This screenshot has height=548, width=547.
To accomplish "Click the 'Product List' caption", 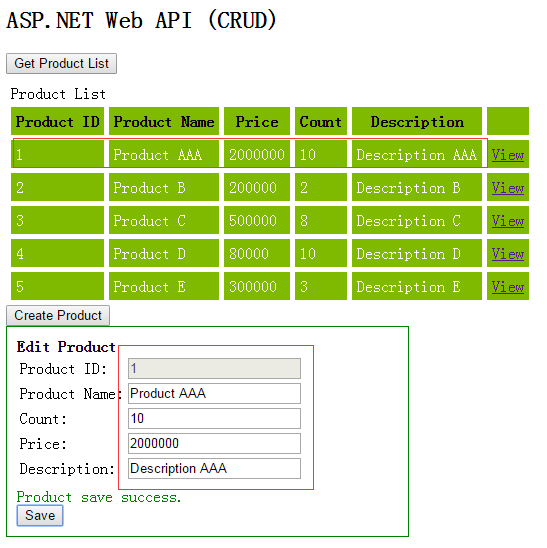I will click(58, 94).
